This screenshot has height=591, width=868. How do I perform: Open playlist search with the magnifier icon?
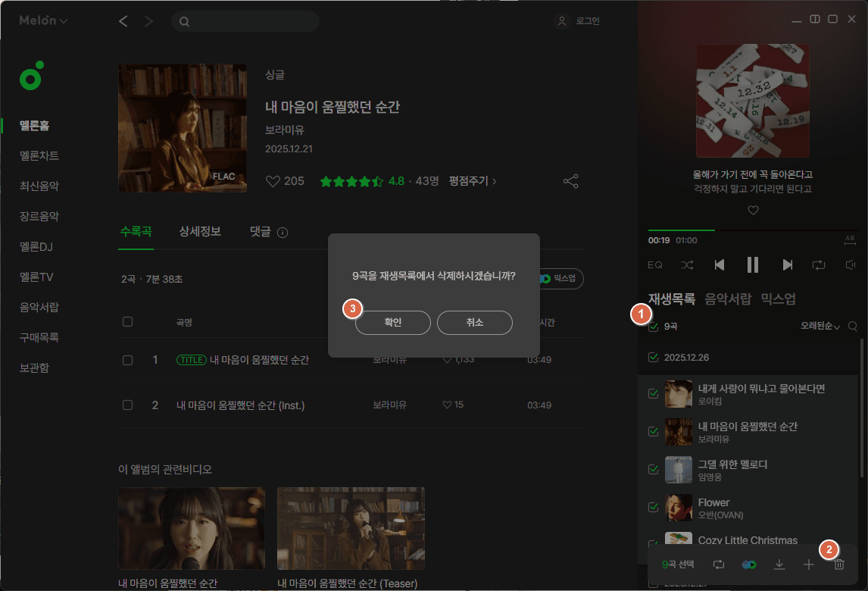(x=853, y=327)
